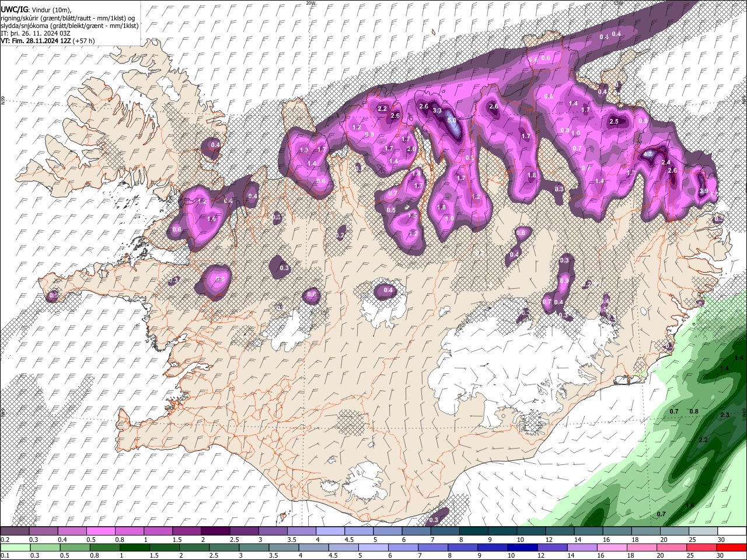The height and width of the screenshot is (560, 747).
Task: Click the '1.3' snowfall value on the map
Action: pos(303,150)
